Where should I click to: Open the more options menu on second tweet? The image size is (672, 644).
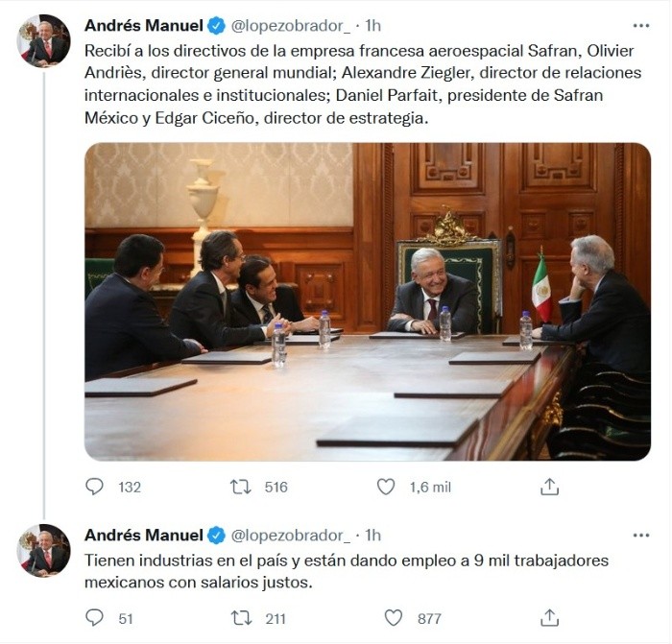click(x=641, y=536)
